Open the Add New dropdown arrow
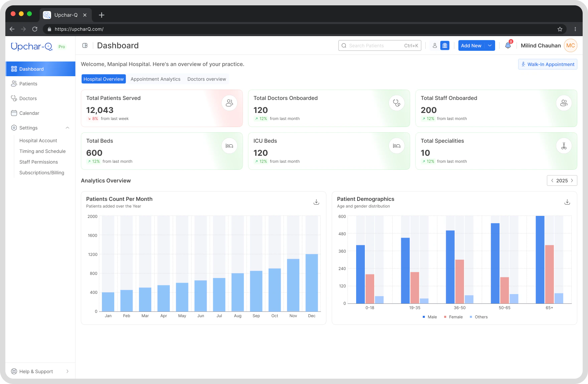This screenshot has height=384, width=588. click(x=490, y=45)
